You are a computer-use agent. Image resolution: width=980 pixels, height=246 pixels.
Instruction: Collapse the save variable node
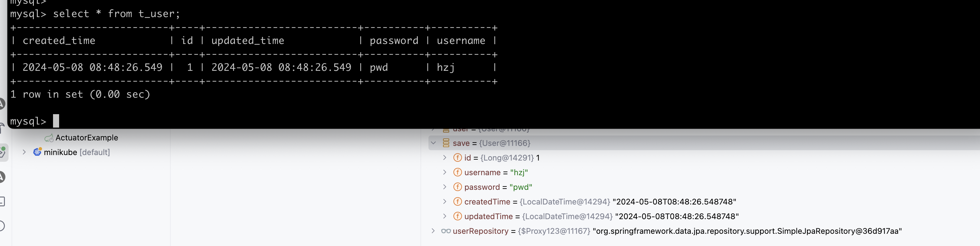[x=433, y=143]
